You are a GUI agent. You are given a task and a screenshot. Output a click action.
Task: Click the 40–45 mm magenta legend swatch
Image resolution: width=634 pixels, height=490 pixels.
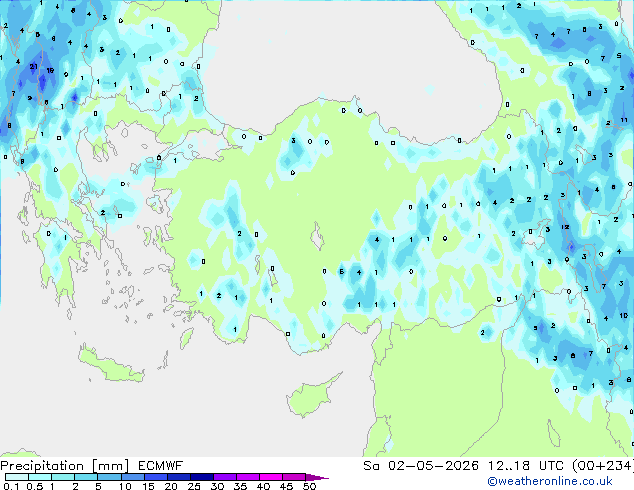271,477
